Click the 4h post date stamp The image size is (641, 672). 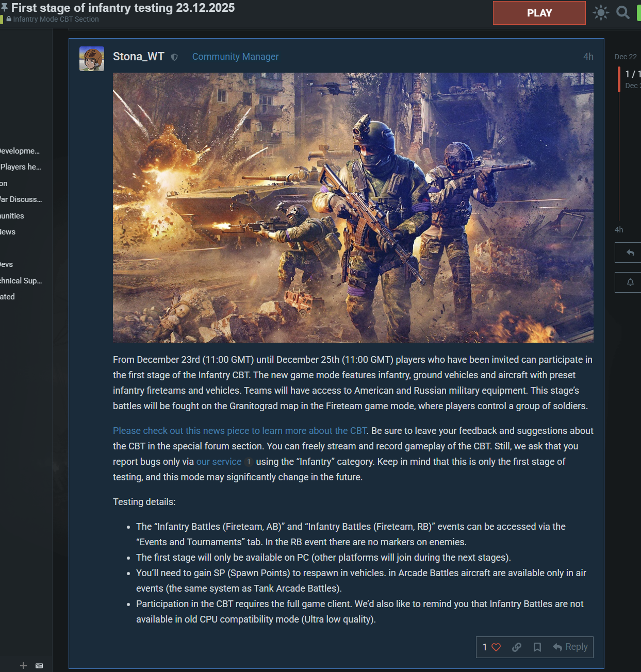588,57
